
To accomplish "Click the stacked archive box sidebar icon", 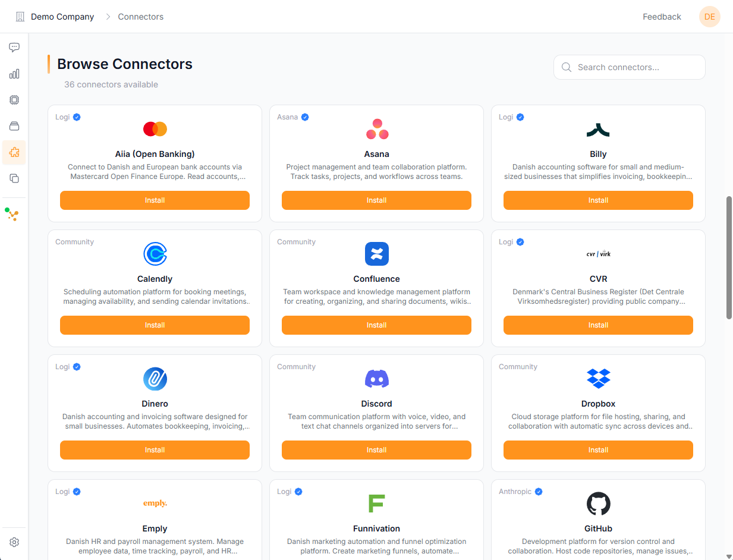I will pyautogui.click(x=14, y=126).
